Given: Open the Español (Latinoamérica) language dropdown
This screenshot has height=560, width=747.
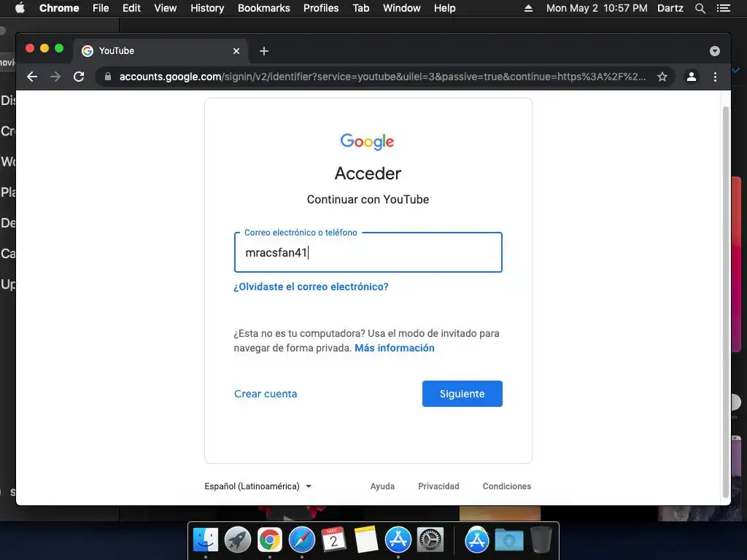Looking at the screenshot, I should [x=258, y=486].
